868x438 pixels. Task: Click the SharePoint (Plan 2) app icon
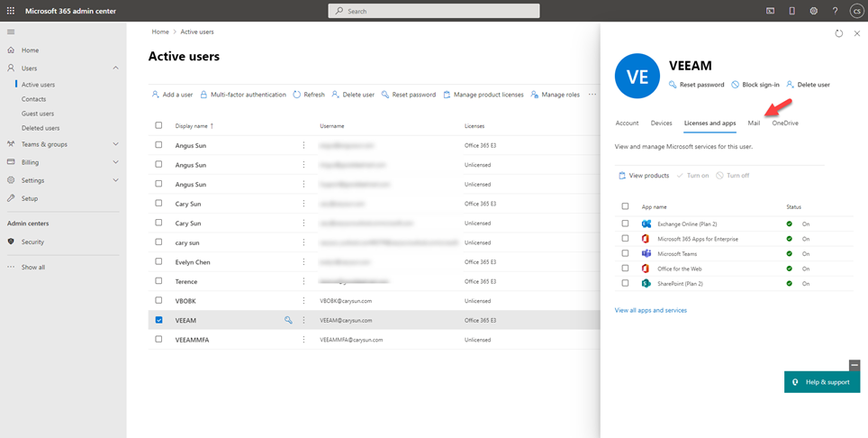pos(646,283)
